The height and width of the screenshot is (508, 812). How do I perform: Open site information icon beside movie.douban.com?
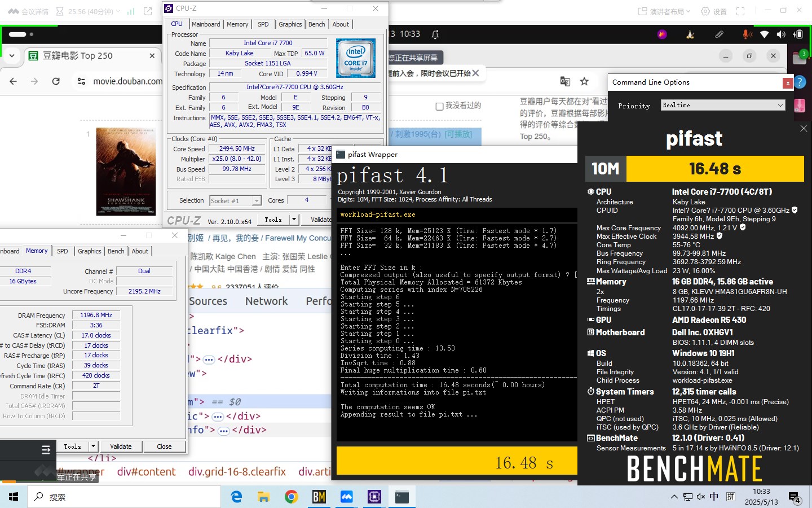pyautogui.click(x=81, y=81)
